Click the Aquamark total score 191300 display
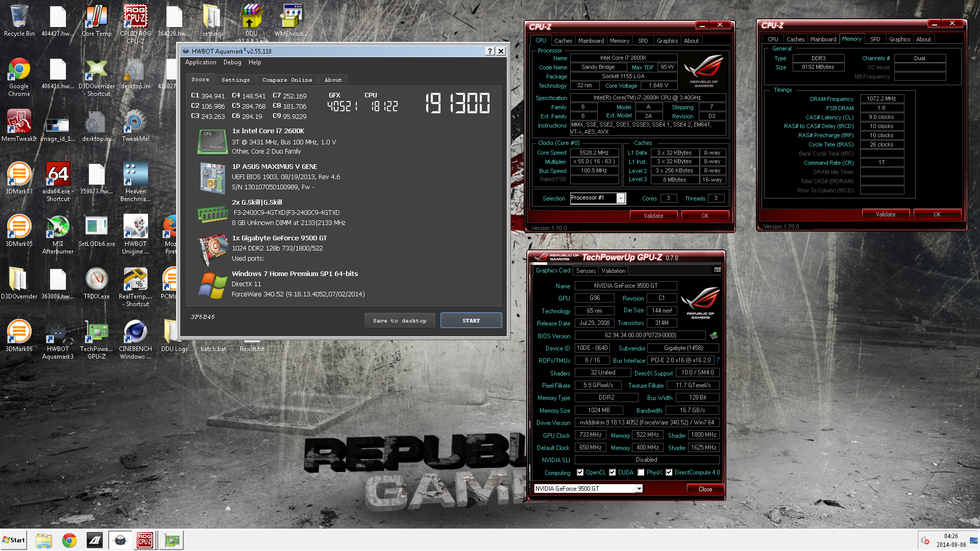 [x=457, y=103]
